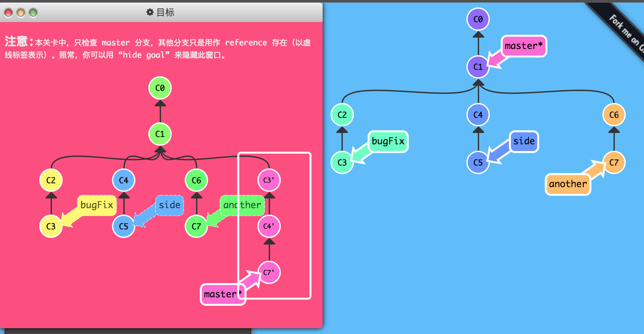
Task: Click the blue side label in goal window
Action: 169,205
